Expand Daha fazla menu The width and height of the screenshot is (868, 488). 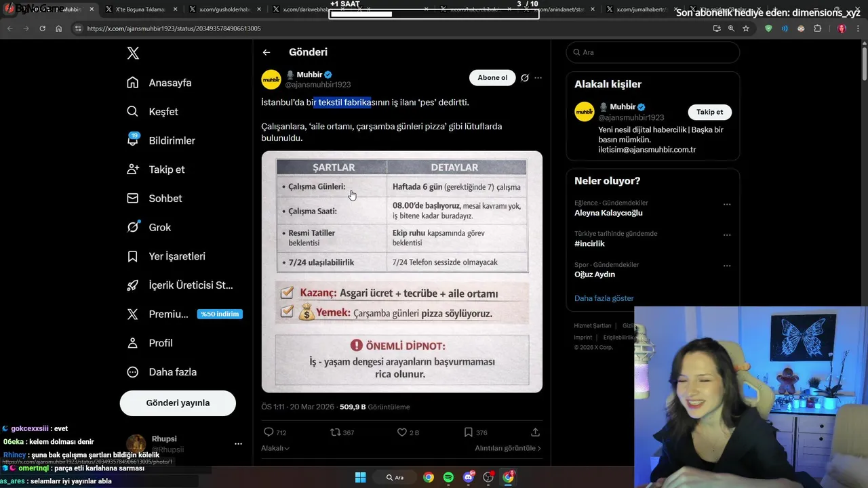161,372
